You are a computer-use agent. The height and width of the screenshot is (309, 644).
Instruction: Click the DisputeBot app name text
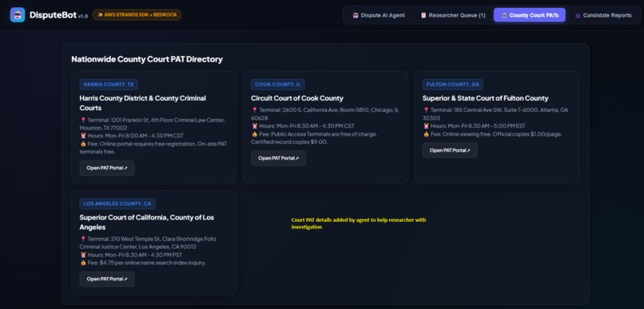point(53,15)
